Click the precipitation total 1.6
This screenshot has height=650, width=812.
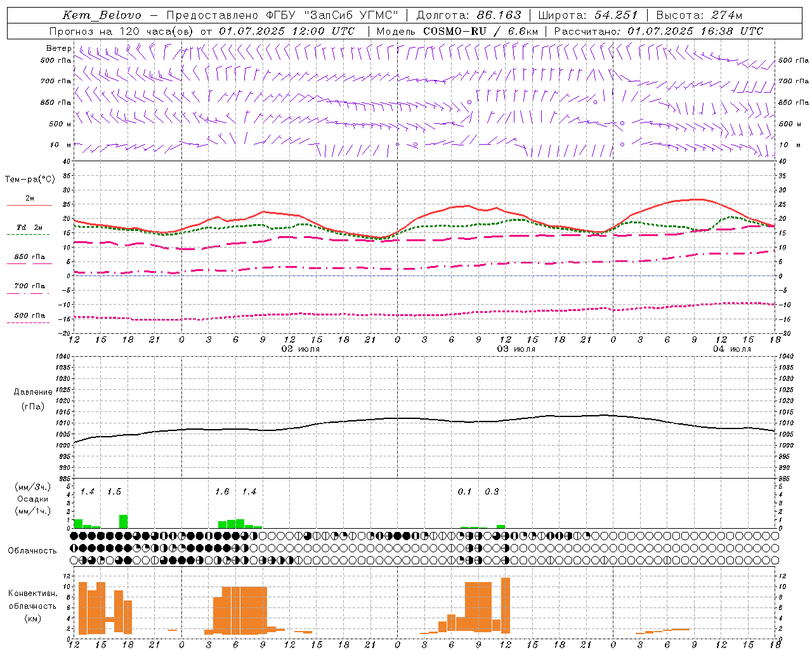click(x=222, y=492)
